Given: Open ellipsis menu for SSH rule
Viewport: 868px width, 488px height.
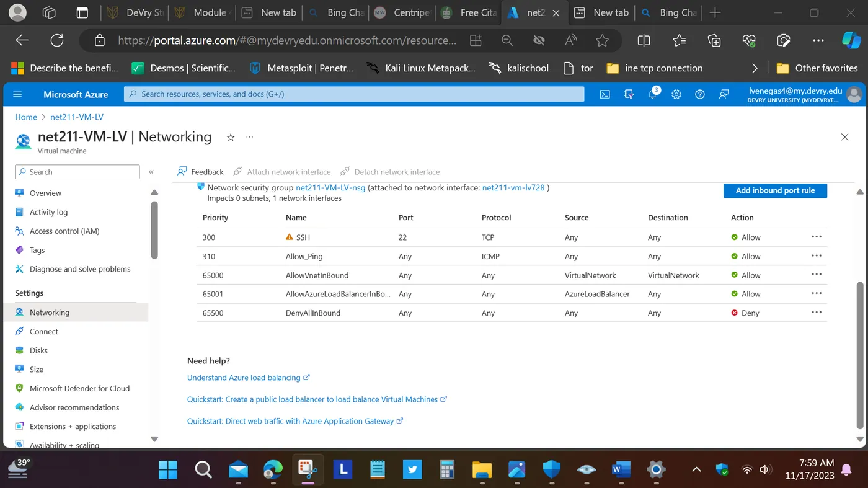Looking at the screenshot, I should [817, 237].
